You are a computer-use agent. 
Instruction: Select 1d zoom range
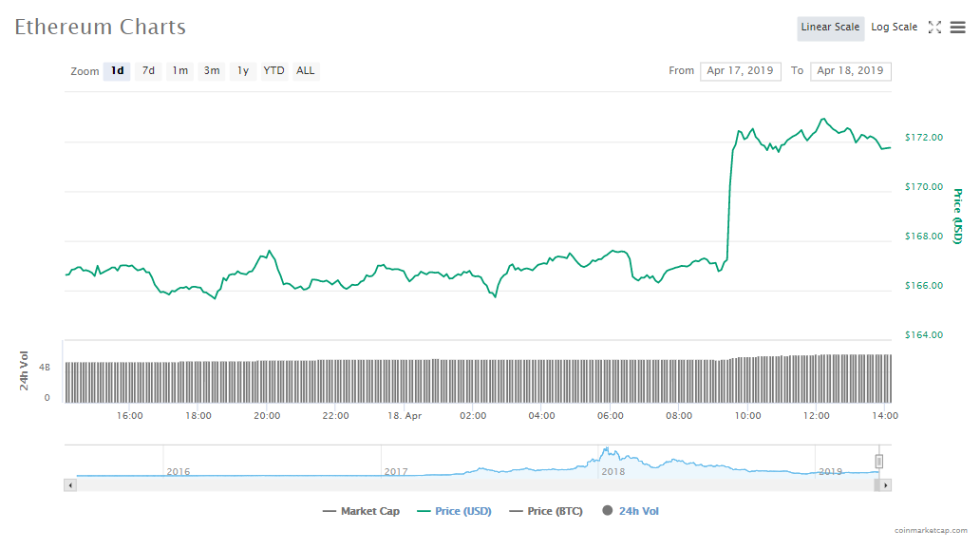[x=117, y=71]
